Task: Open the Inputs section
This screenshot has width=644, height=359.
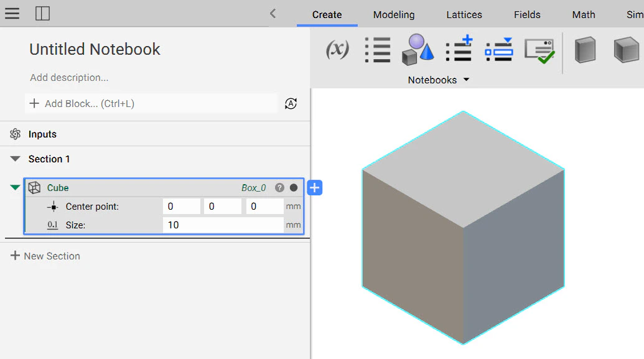Action: click(x=42, y=134)
